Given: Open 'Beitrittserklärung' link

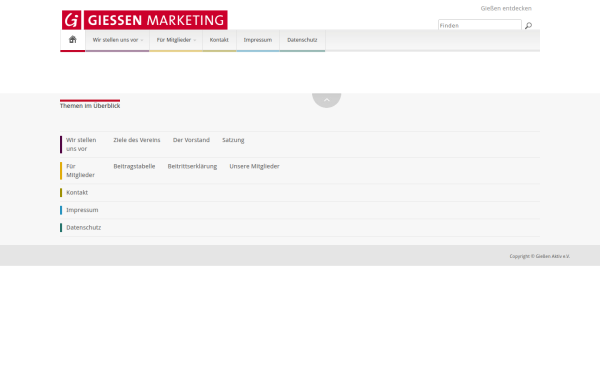Looking at the screenshot, I should click(192, 166).
